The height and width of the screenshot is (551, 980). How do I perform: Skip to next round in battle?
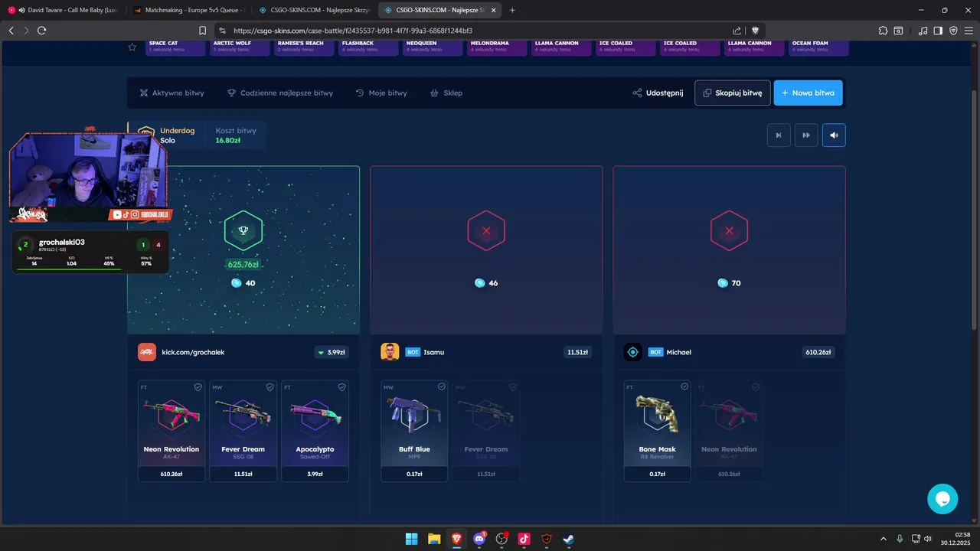[x=779, y=135]
